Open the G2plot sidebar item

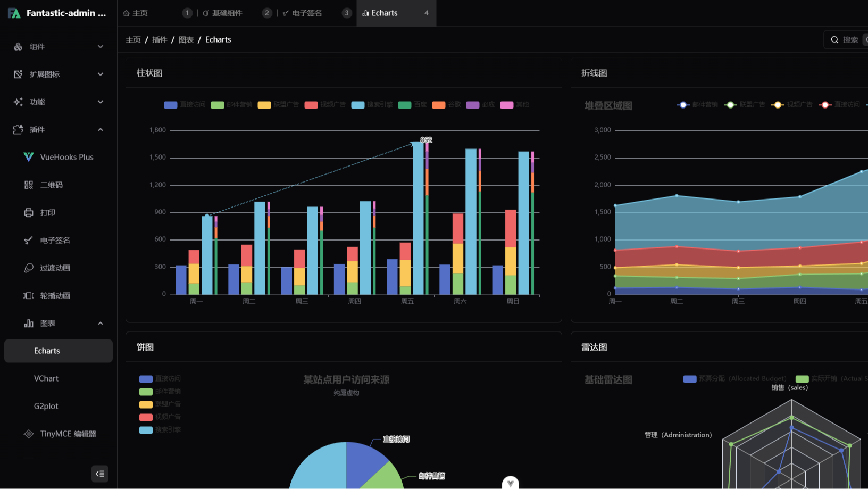(x=46, y=406)
